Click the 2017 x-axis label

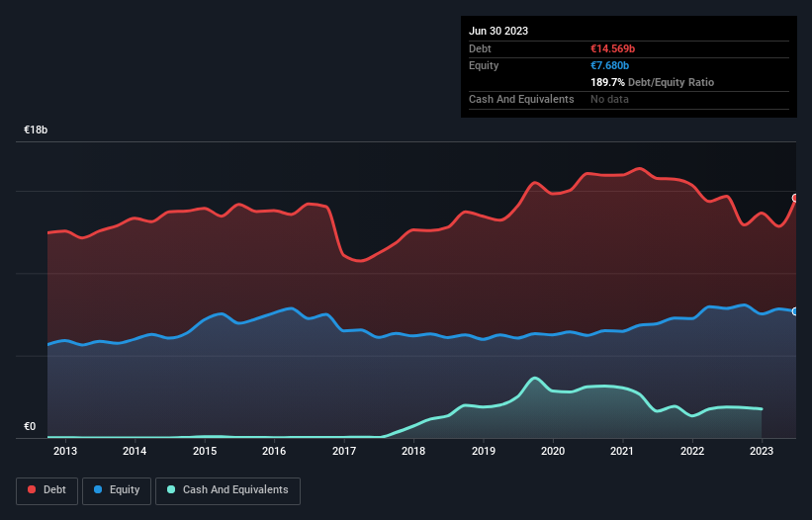[x=344, y=451]
